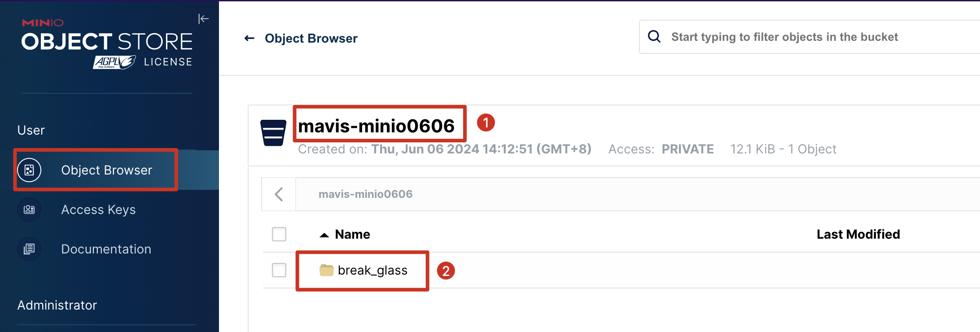The width and height of the screenshot is (980, 332).
Task: Check the break_glass row checkbox
Action: coord(279,270)
